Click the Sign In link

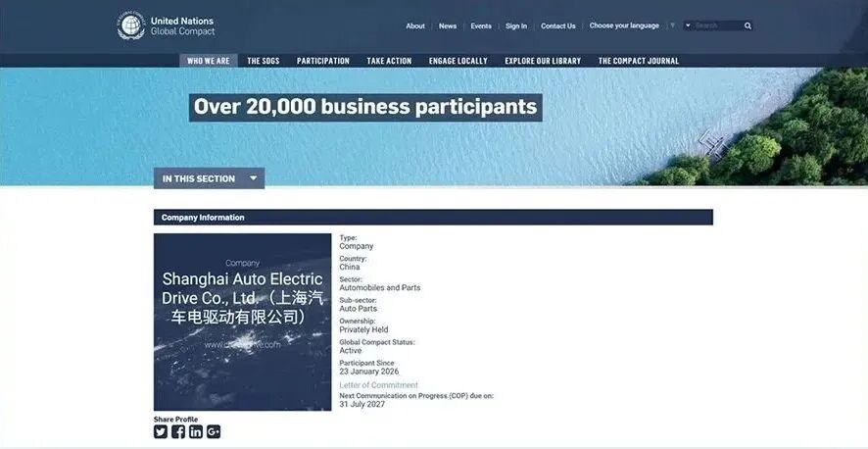coord(516,26)
